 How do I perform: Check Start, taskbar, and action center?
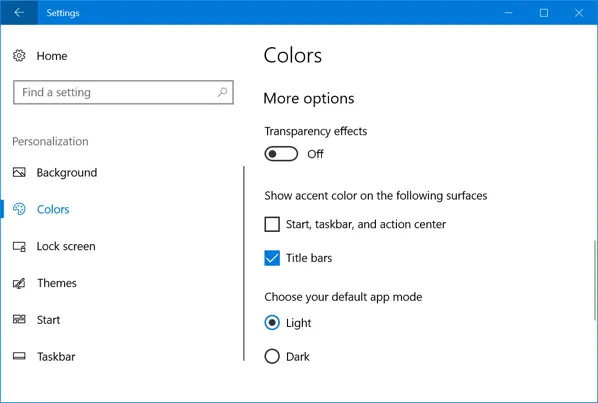(272, 224)
